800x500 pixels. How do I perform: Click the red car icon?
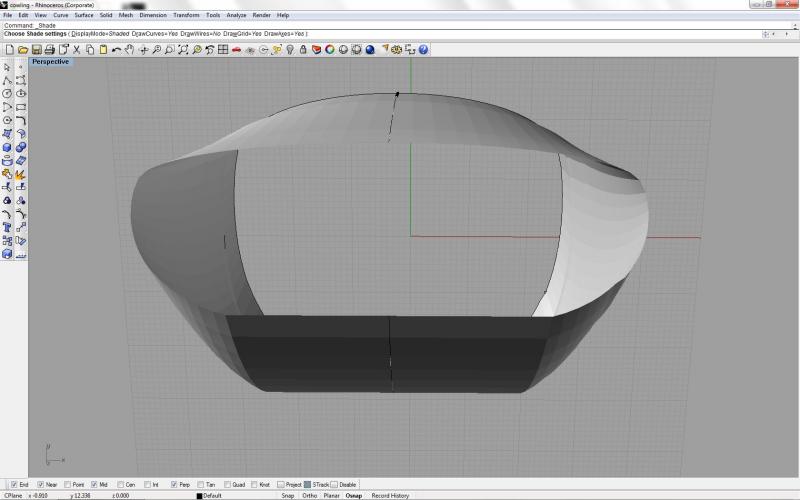click(236, 49)
